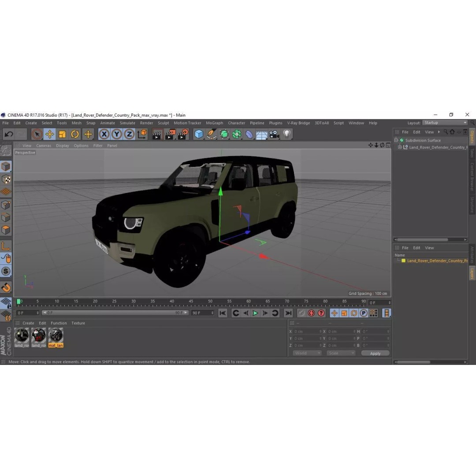Screen dimensions: 476x476
Task: Select the Live Selection tool
Action: point(37,134)
